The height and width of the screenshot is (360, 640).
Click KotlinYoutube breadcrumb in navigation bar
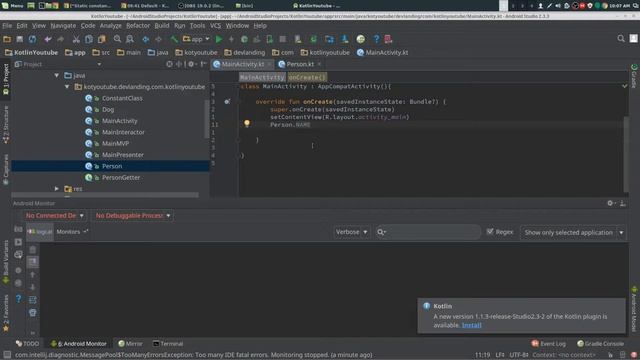point(31,53)
